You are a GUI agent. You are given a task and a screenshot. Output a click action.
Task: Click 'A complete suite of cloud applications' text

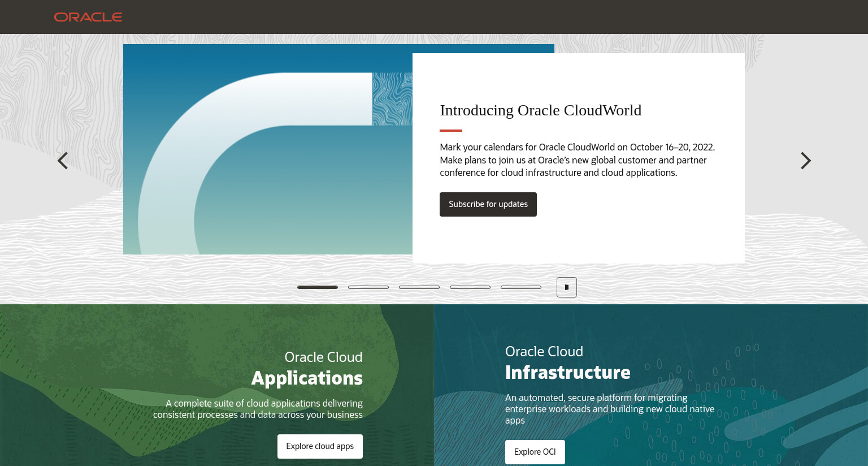(258, 409)
